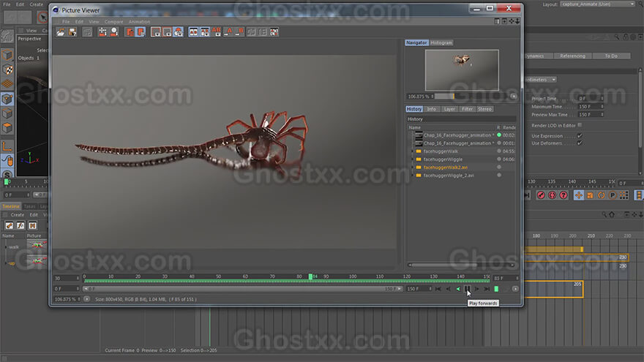644x362 pixels.
Task: Click render status dot of facehuggerWiggle
Action: click(499, 159)
